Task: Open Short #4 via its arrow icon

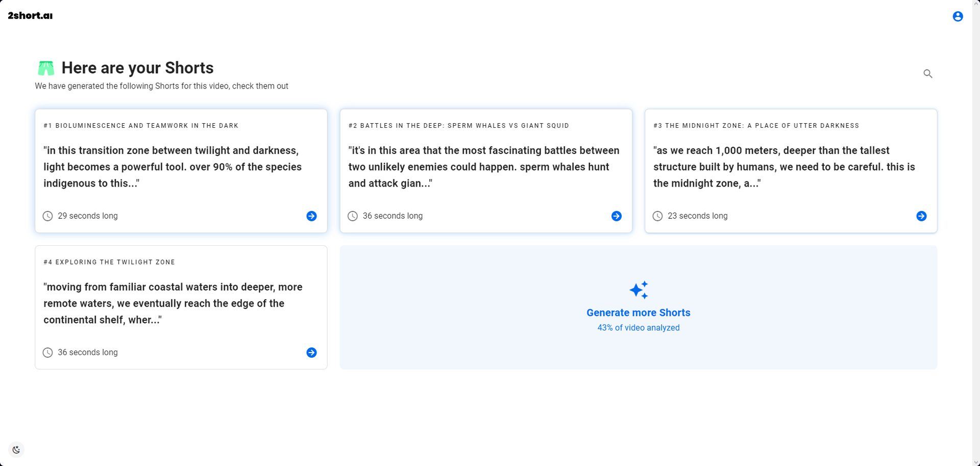Action: (311, 353)
